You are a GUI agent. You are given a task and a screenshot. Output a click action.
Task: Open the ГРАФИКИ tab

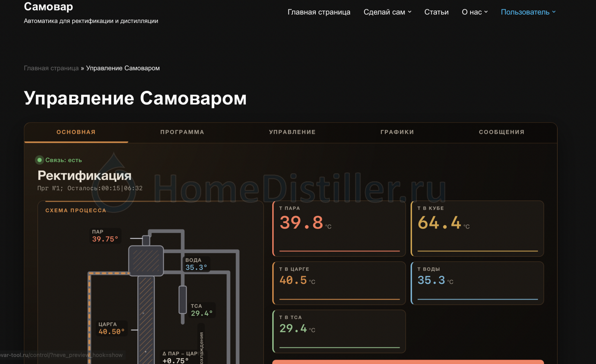point(397,132)
